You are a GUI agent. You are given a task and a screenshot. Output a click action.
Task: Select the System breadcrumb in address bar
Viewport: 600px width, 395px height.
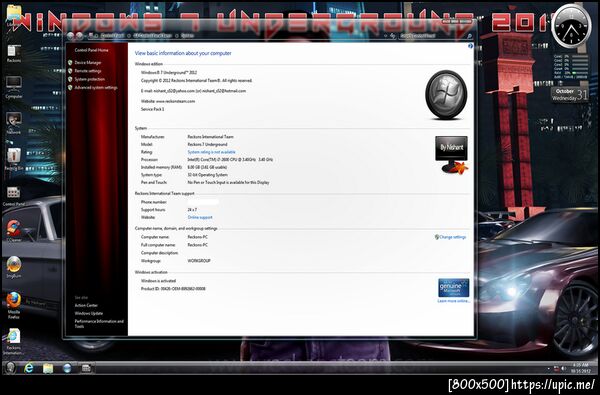pos(188,36)
